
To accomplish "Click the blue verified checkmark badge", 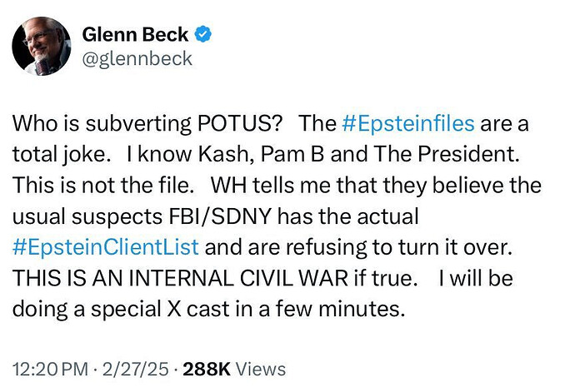I will pyautogui.click(x=202, y=34).
